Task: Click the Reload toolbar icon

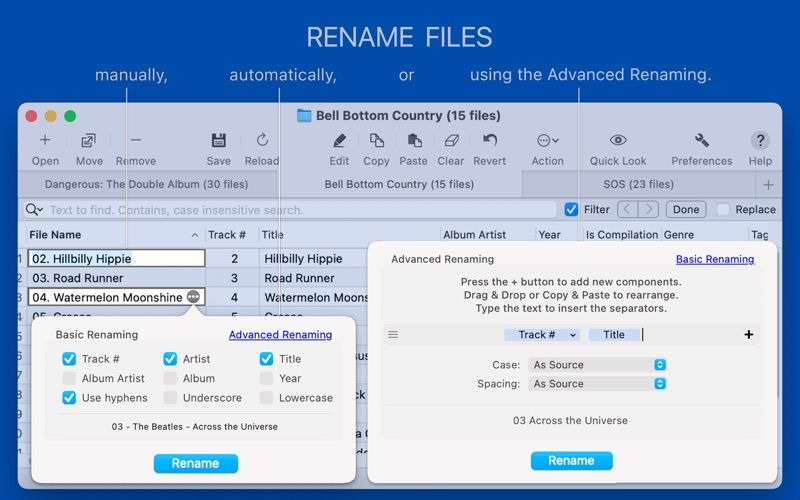Action: coord(262,140)
